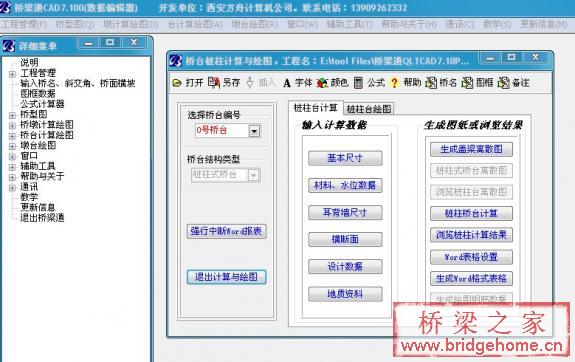
Task: Click the 基本尺寸 button
Action: (345, 158)
